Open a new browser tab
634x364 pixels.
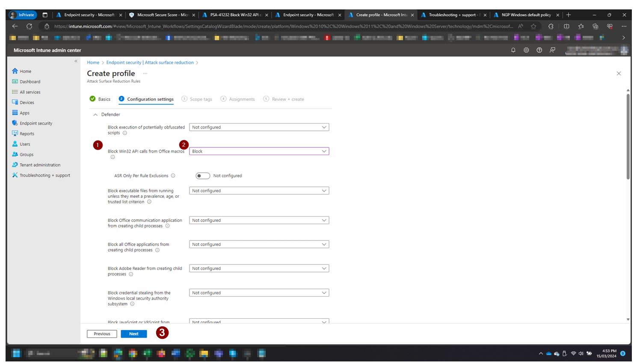click(x=569, y=15)
